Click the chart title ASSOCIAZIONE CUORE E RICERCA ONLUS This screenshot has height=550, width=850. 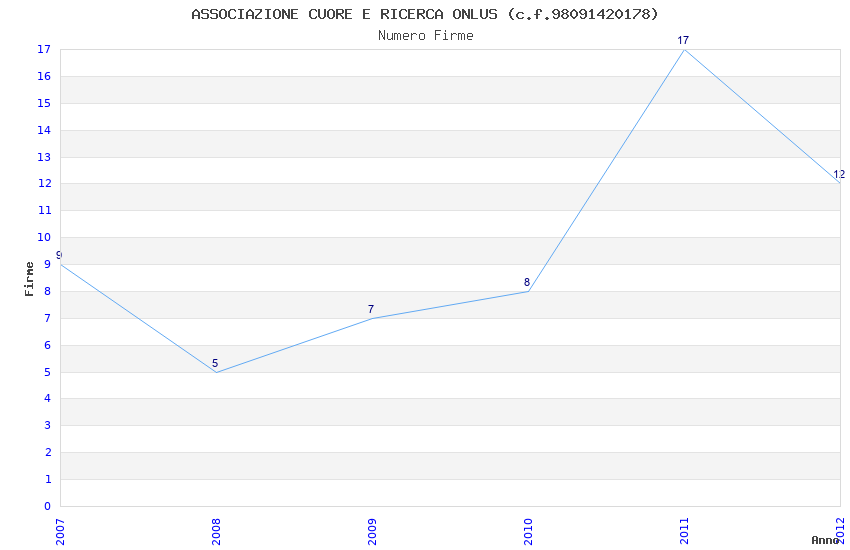(x=425, y=14)
